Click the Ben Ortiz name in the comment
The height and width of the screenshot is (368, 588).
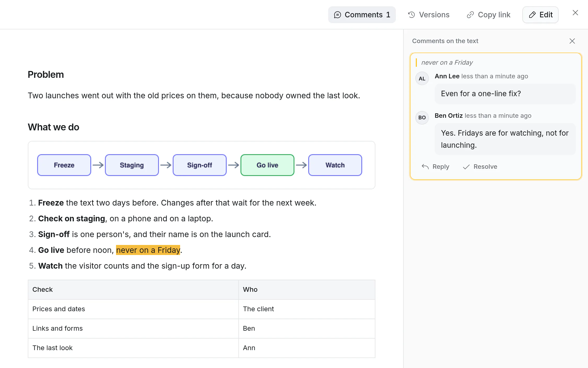449,116
